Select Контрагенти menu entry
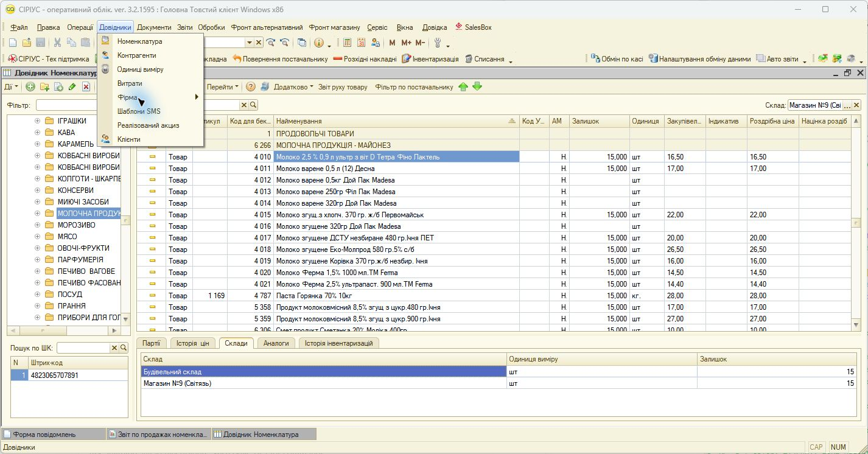Image resolution: width=868 pixels, height=454 pixels. (136, 55)
